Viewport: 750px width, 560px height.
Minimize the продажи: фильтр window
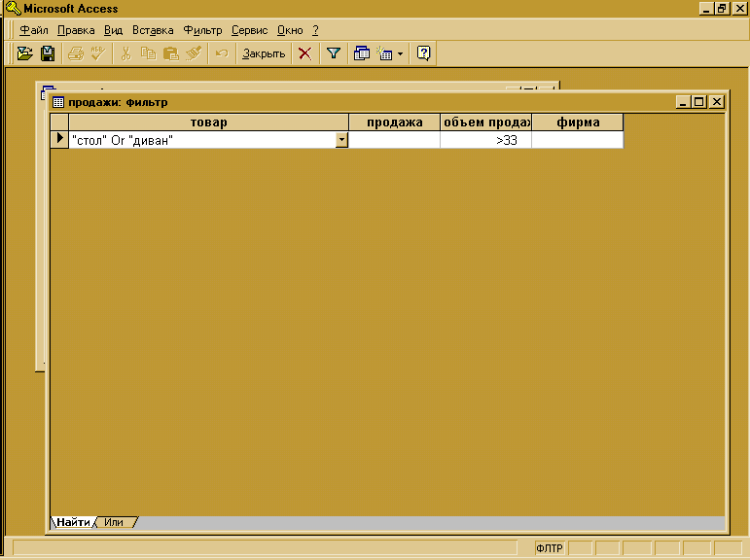[683, 102]
